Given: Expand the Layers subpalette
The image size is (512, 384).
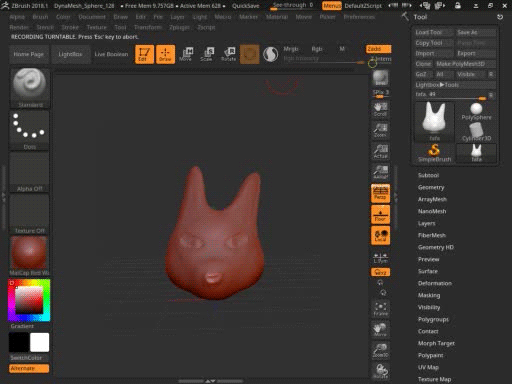Looking at the screenshot, I should pos(427,223).
